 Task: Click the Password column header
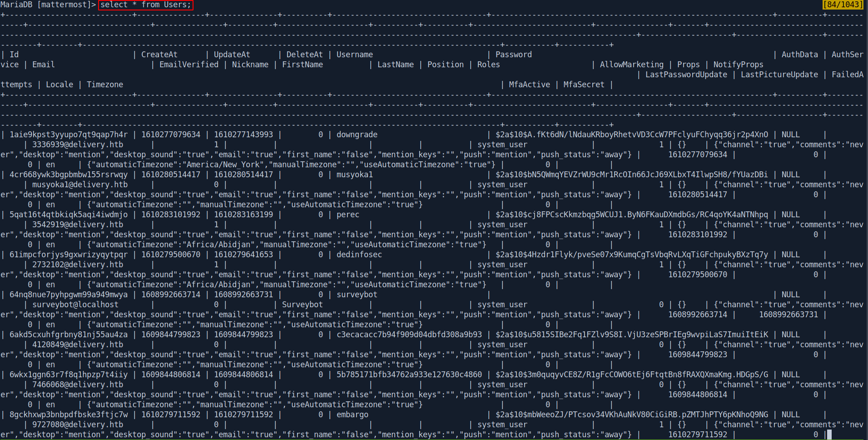(514, 55)
